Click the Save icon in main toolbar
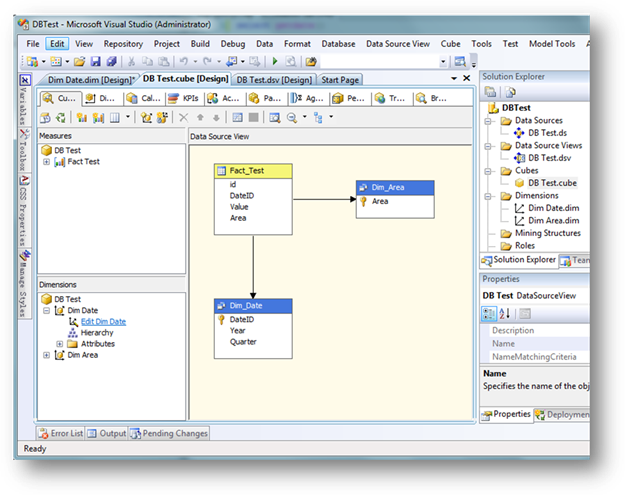 coord(95,61)
